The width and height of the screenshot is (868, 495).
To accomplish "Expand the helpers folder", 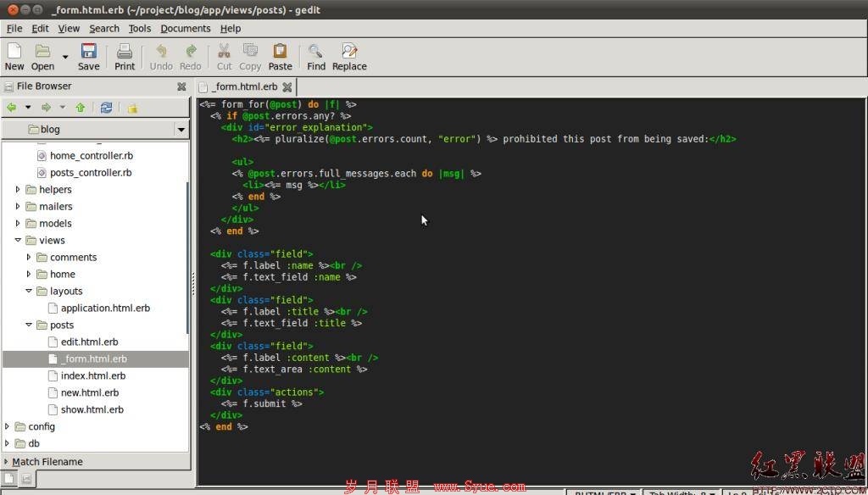I will coord(18,189).
